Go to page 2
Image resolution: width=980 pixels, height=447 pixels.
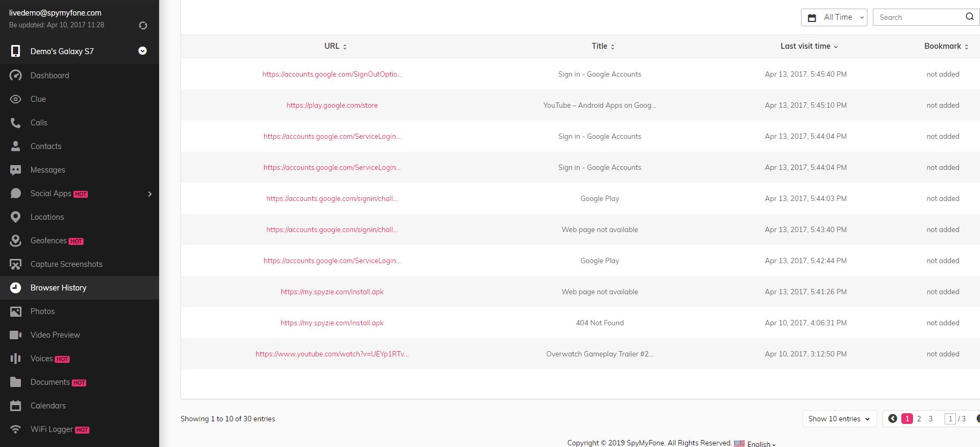tap(919, 419)
